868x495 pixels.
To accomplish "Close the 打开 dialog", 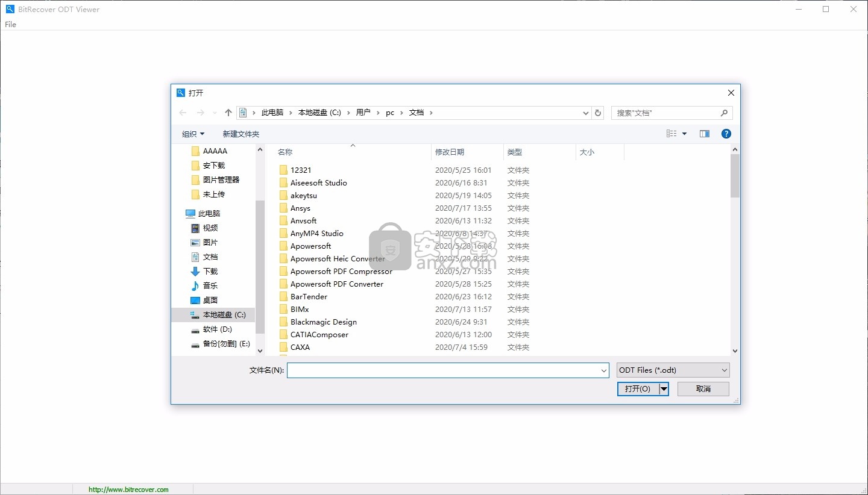I will (731, 93).
